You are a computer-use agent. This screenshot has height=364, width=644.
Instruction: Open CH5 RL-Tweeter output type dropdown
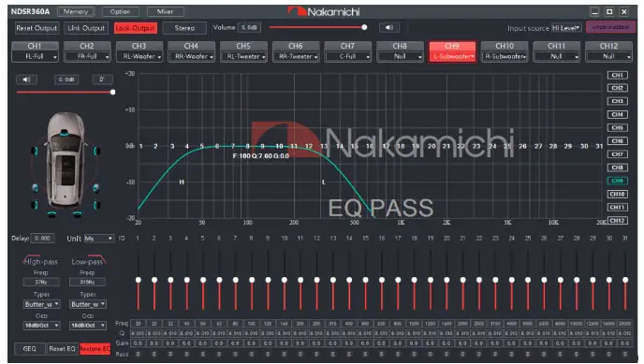pyautogui.click(x=244, y=57)
